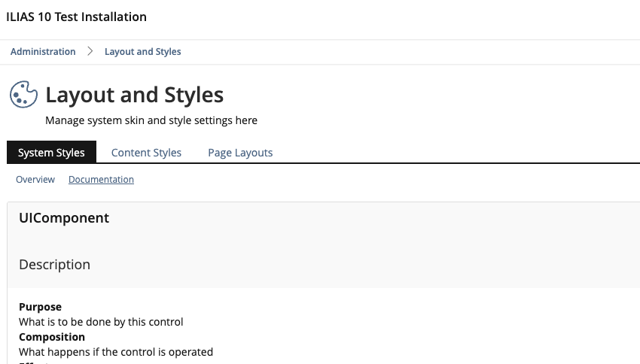Select the System Styles tab
Screen dimensions: 640x364
[x=51, y=153]
